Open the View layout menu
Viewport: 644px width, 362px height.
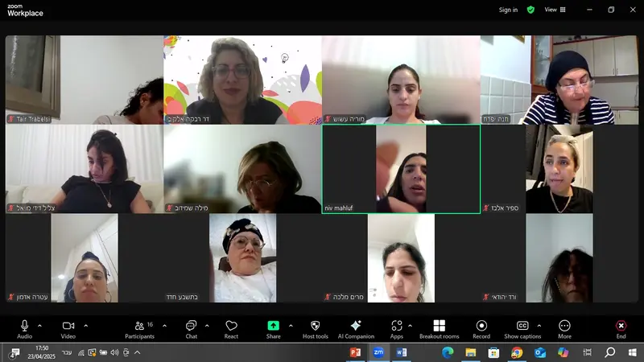click(555, 10)
